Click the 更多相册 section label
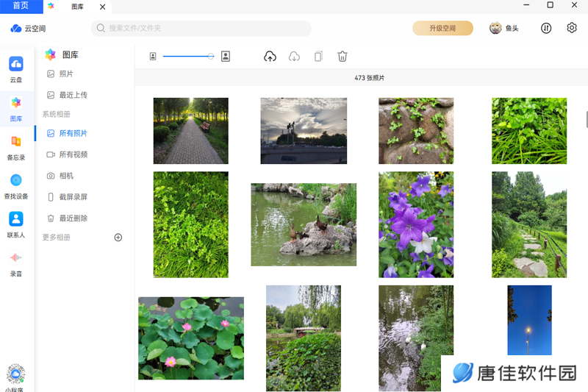Image resolution: width=588 pixels, height=392 pixels. [57, 238]
